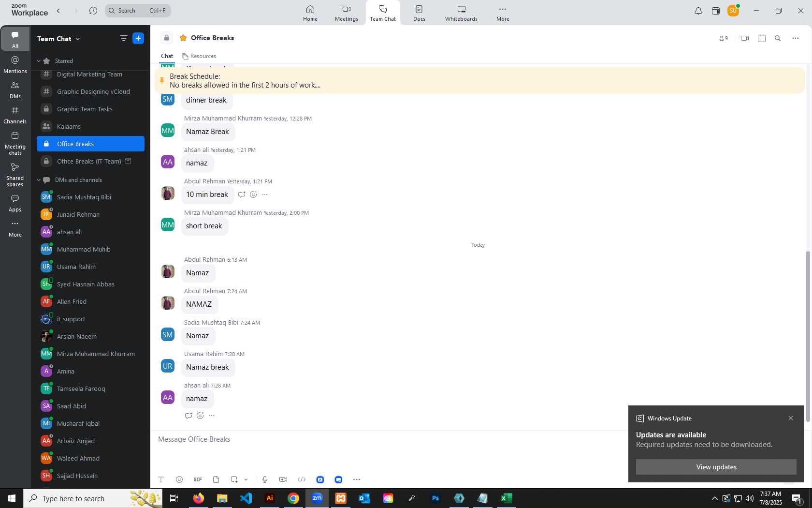Open the Kalaams group chat
This screenshot has height=508, width=812.
90,127
